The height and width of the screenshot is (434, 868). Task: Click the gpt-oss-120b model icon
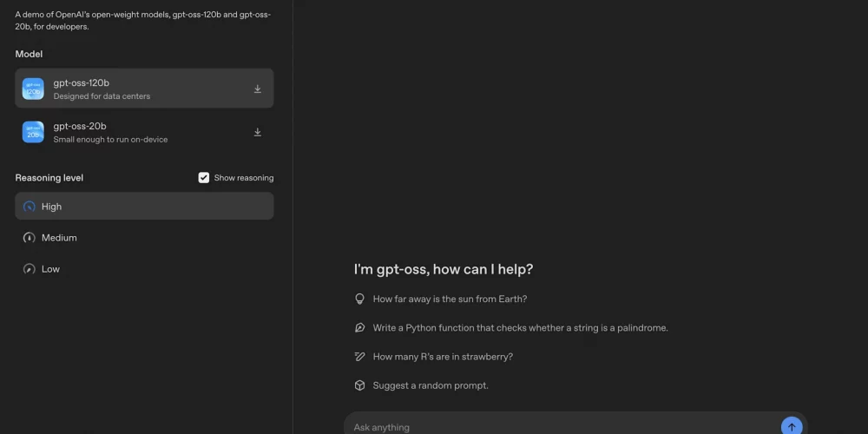pos(33,89)
